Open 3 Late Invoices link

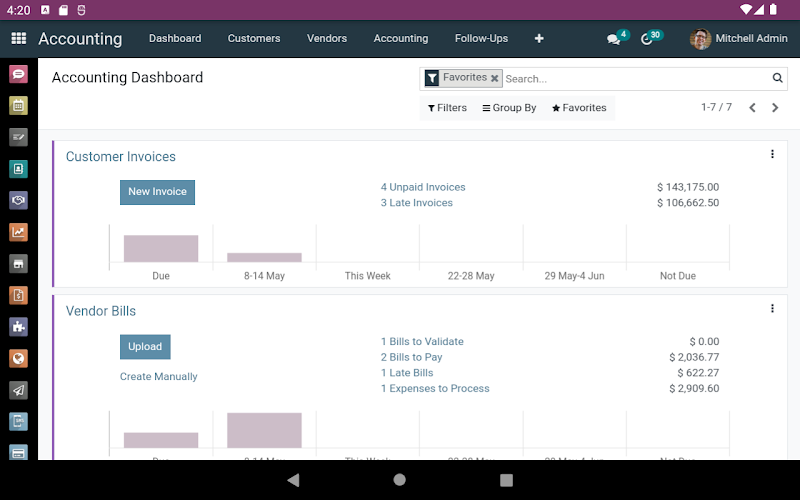[x=417, y=203]
